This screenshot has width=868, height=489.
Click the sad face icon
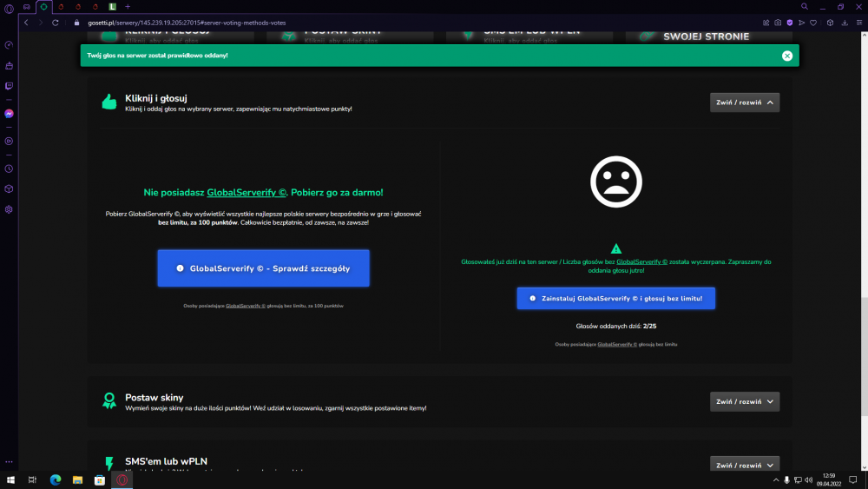[x=615, y=182]
